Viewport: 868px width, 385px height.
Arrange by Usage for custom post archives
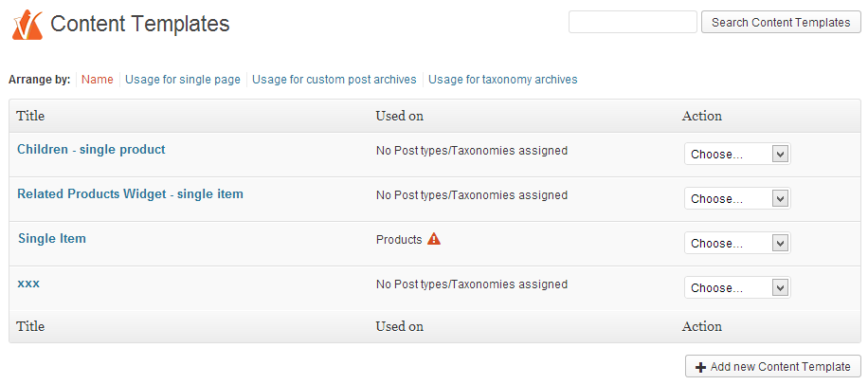[x=335, y=80]
